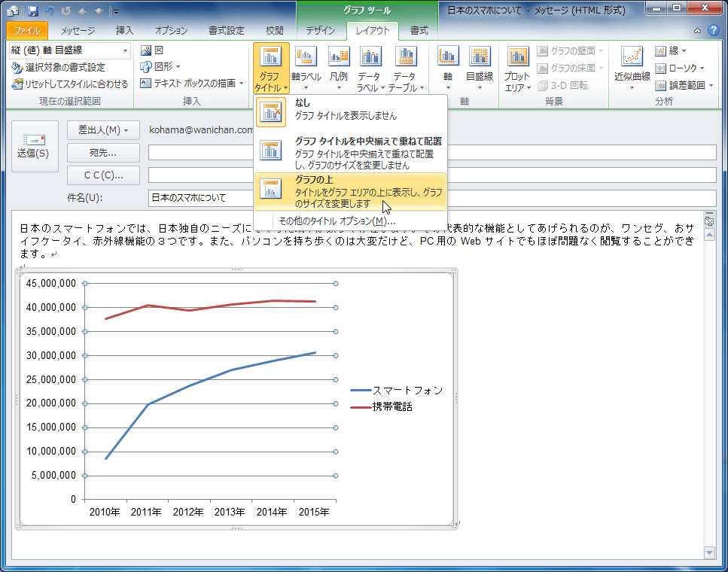This screenshot has height=572, width=728.
Task: Open the データ ラベル dropdown
Action: (x=371, y=68)
